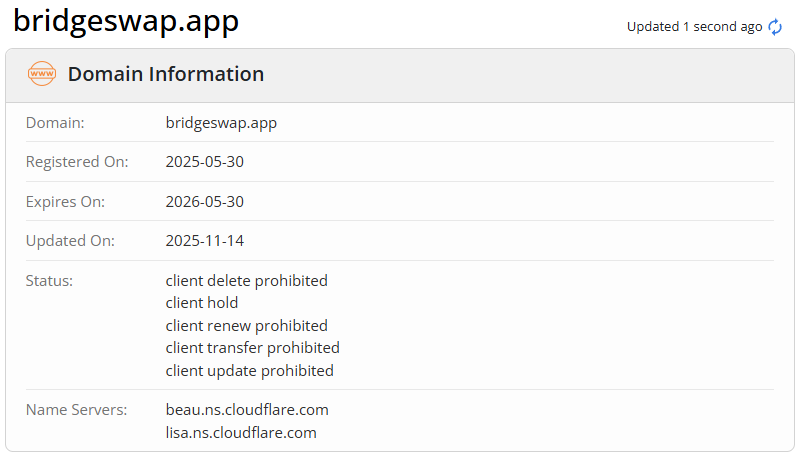Click the Expires On date 2026-05-30

205,202
